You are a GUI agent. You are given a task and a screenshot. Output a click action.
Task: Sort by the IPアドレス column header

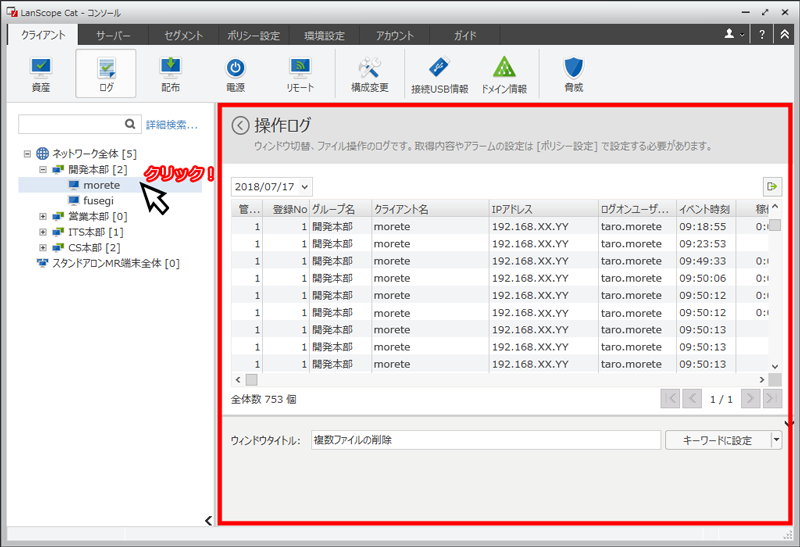(x=543, y=209)
